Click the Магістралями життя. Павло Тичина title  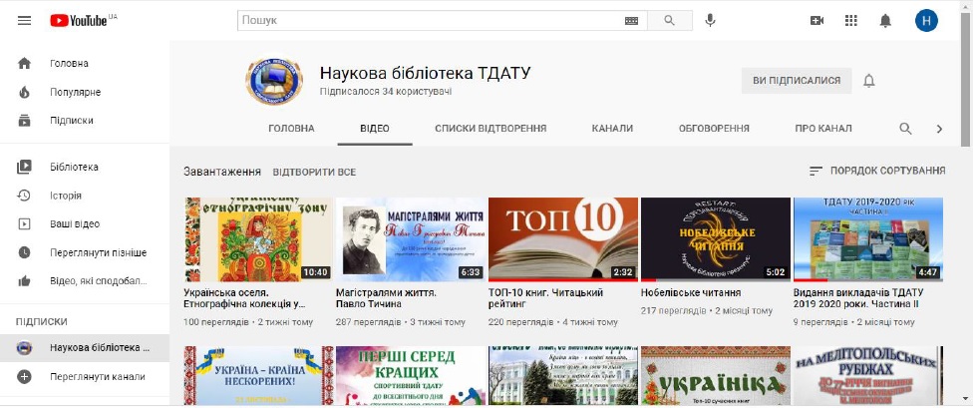point(386,298)
